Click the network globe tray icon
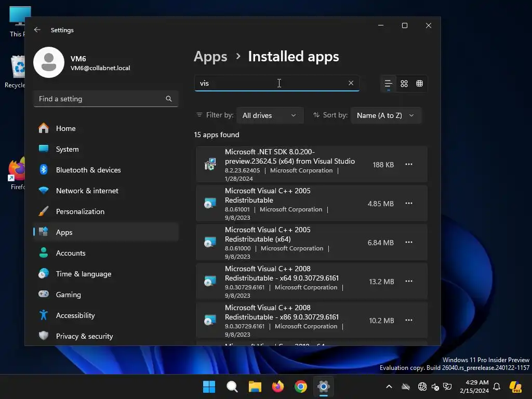 (422, 387)
